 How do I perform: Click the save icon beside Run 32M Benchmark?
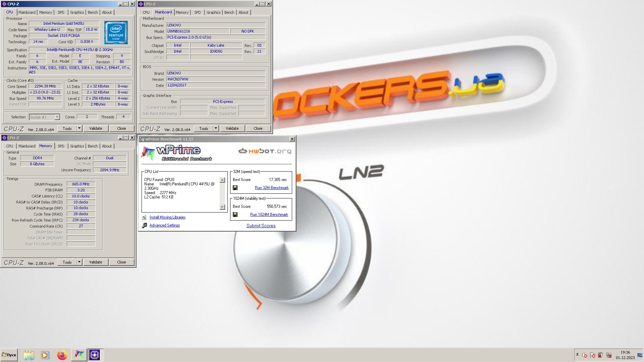pos(235,188)
